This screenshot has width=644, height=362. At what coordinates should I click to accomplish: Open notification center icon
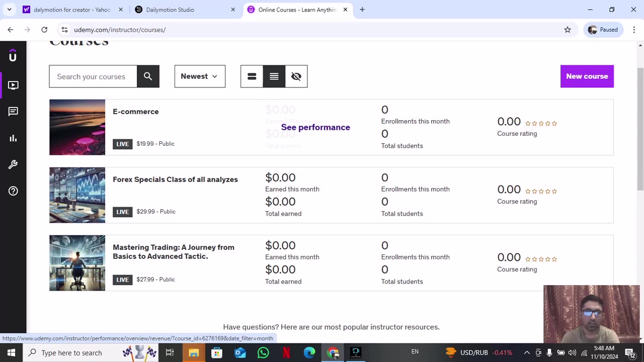[630, 352]
